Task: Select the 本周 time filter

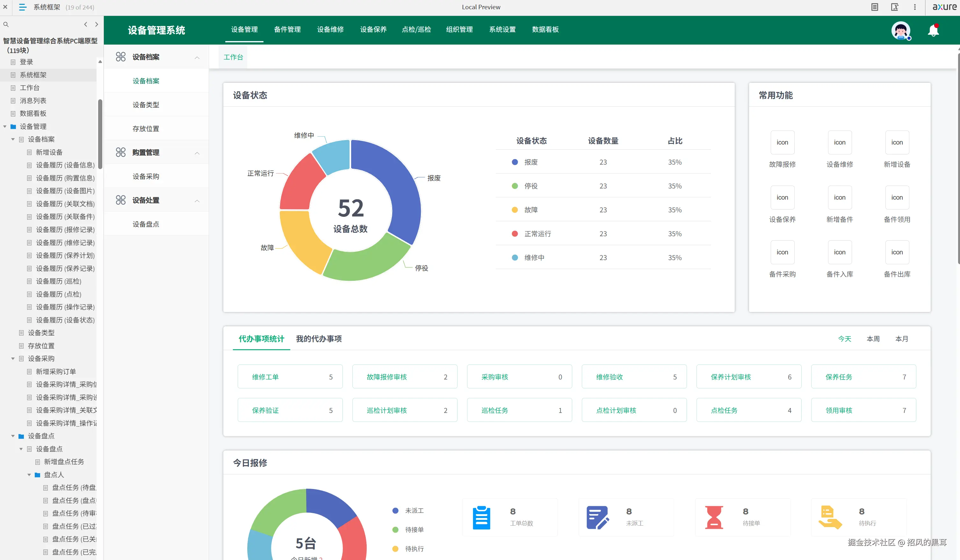Action: pyautogui.click(x=873, y=338)
